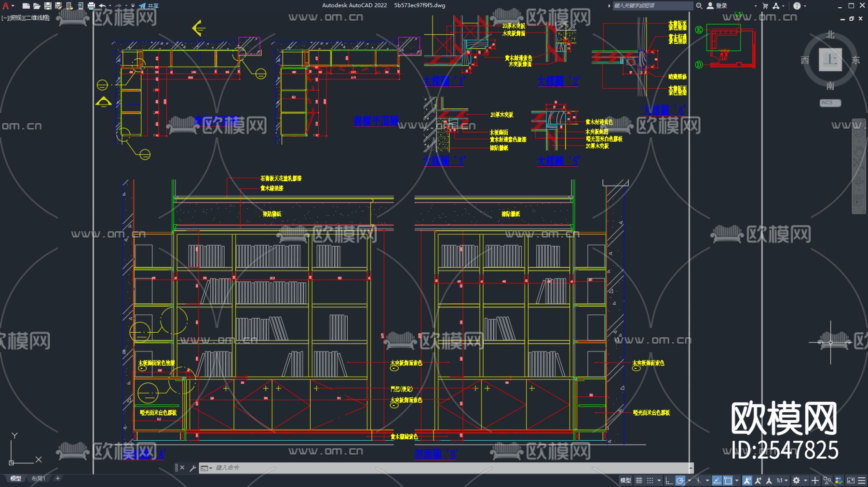
Task: Click the Plot printer icon
Action: pyautogui.click(x=91, y=6)
